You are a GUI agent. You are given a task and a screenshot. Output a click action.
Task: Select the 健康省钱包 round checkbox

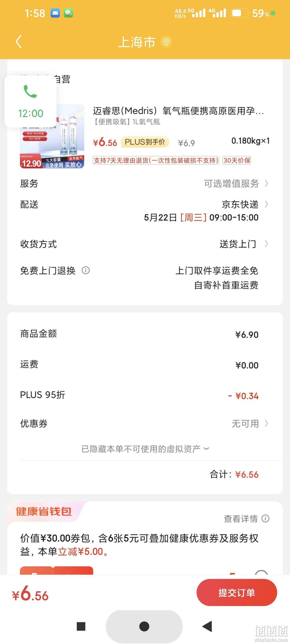click(261, 572)
